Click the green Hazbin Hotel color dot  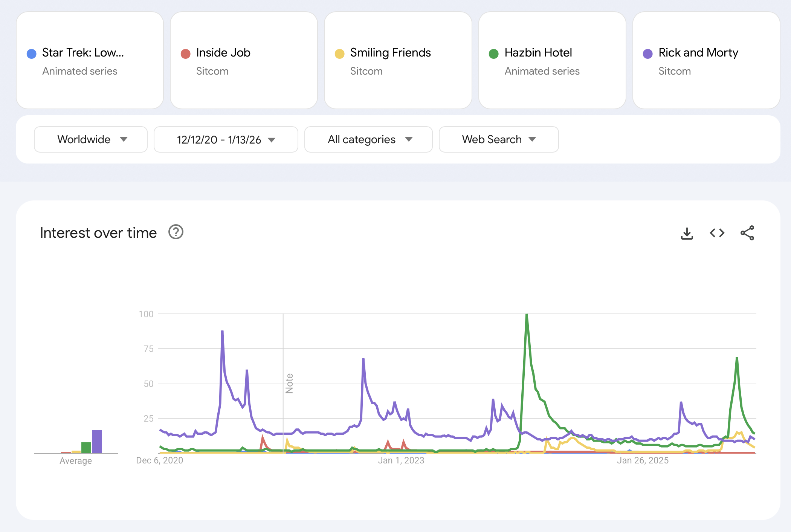[494, 54]
